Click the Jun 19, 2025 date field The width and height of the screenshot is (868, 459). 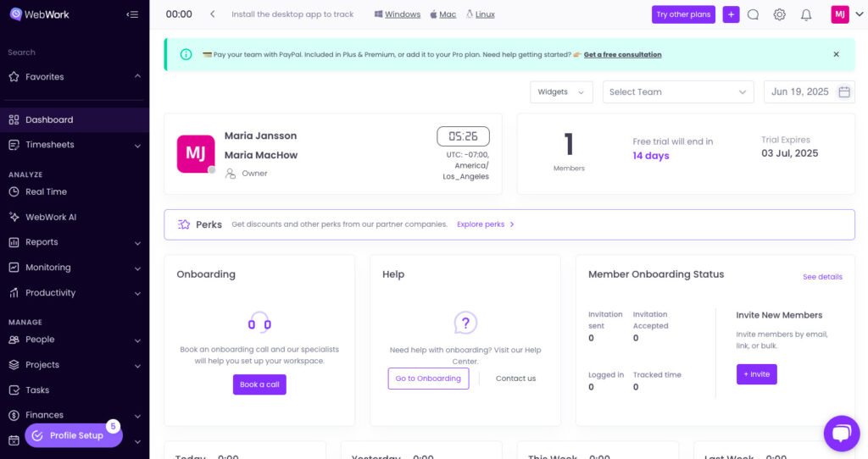click(810, 91)
